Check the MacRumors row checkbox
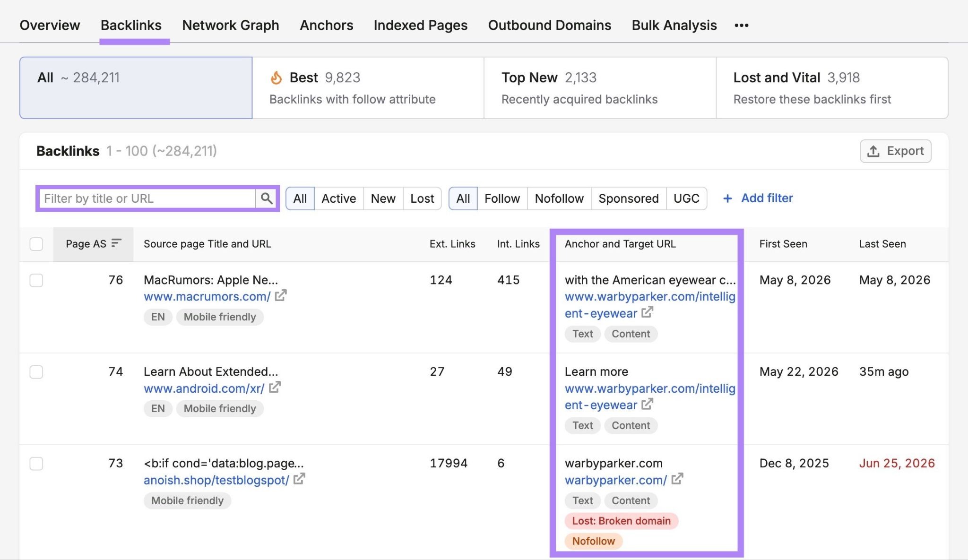The height and width of the screenshot is (560, 968). click(x=36, y=280)
